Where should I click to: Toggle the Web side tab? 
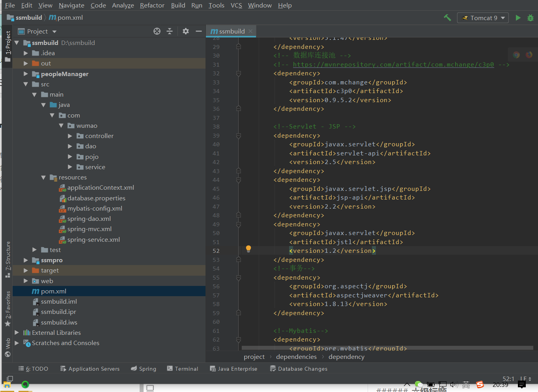pos(7,347)
